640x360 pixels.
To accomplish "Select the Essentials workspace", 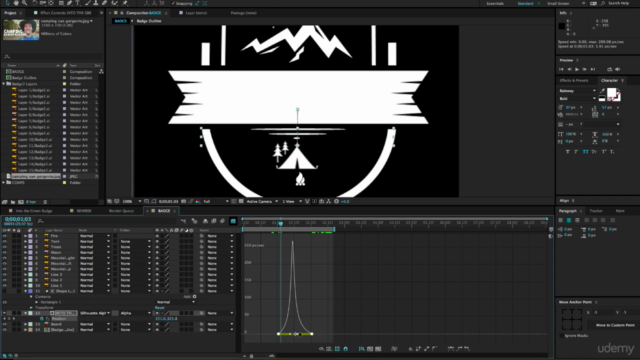I will click(x=495, y=4).
